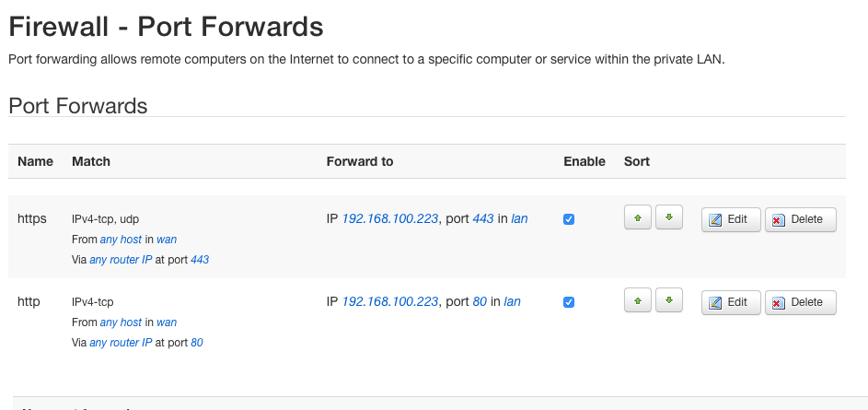Click the wan zone link under https

[x=167, y=240]
